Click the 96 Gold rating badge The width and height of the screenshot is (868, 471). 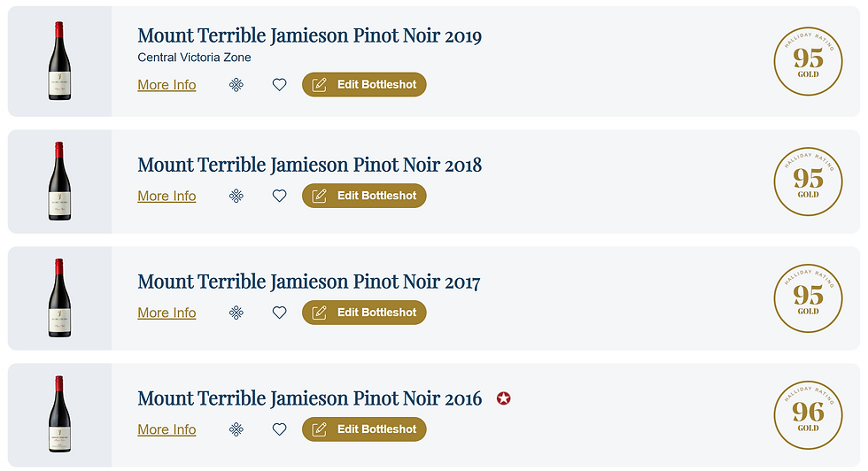(808, 415)
